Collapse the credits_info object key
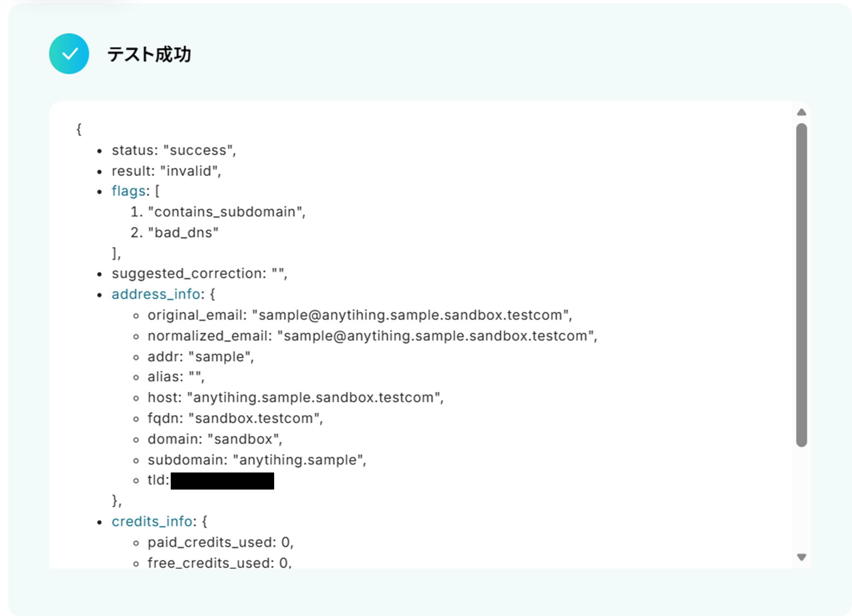Screen dimensions: 852x616 click(x=152, y=521)
